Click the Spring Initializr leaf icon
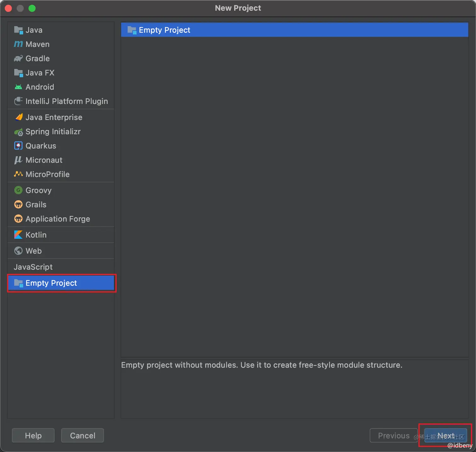The width and height of the screenshot is (476, 452). [18, 132]
